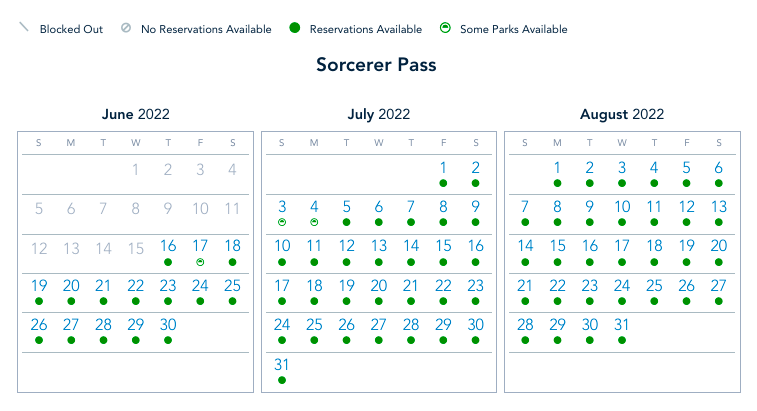Click the Sorcerer Pass heading
757x411 pixels.
click(x=376, y=66)
